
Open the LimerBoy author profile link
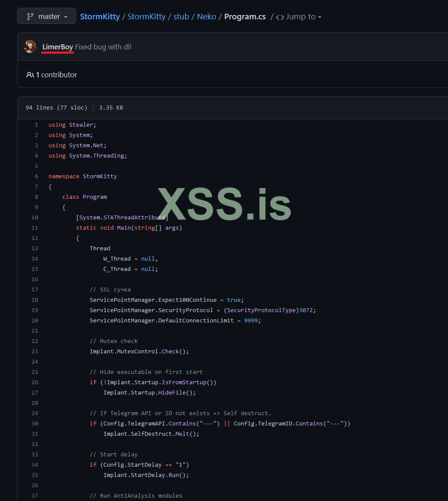(x=58, y=47)
